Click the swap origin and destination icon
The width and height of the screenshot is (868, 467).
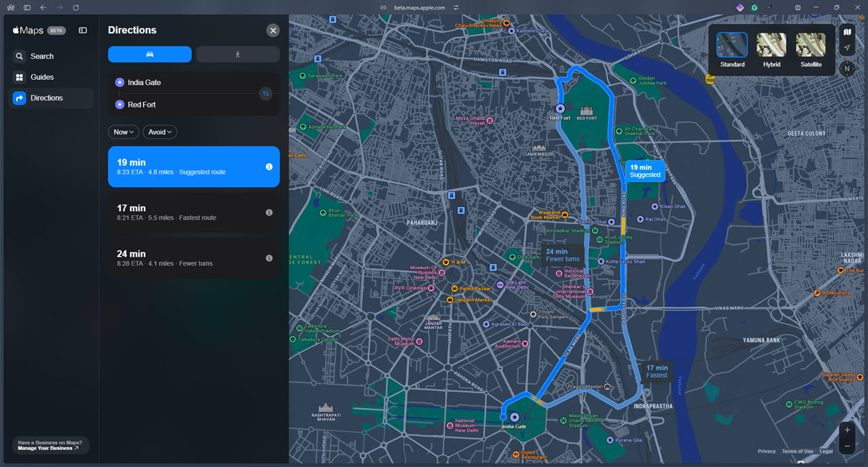pyautogui.click(x=266, y=94)
